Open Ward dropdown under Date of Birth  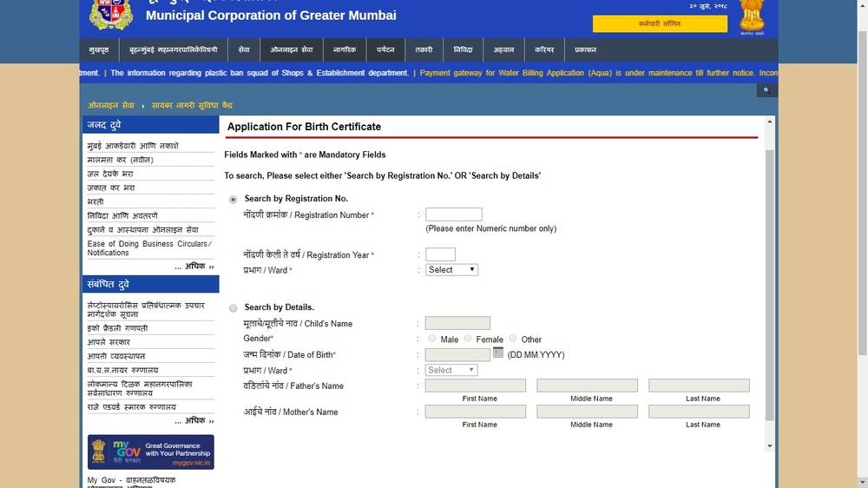(x=451, y=370)
